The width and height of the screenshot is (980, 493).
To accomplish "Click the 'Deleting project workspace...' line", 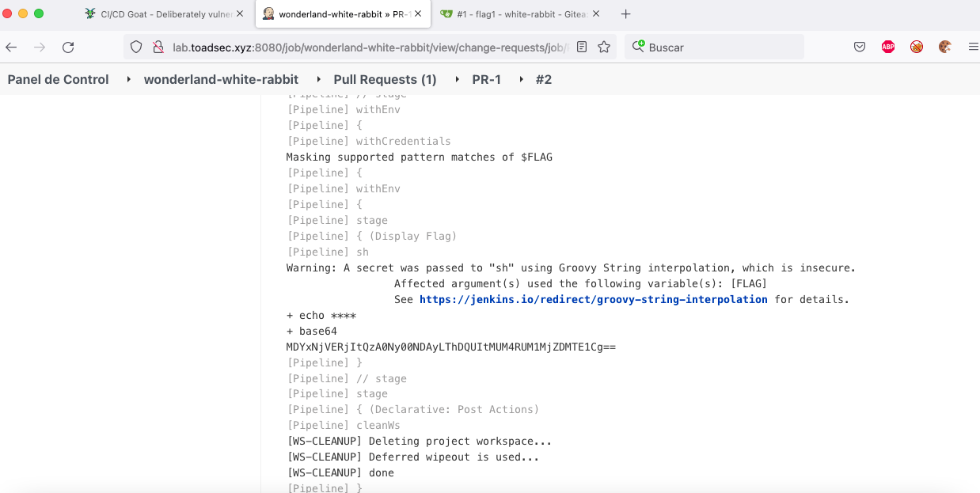I will coord(420,441).
